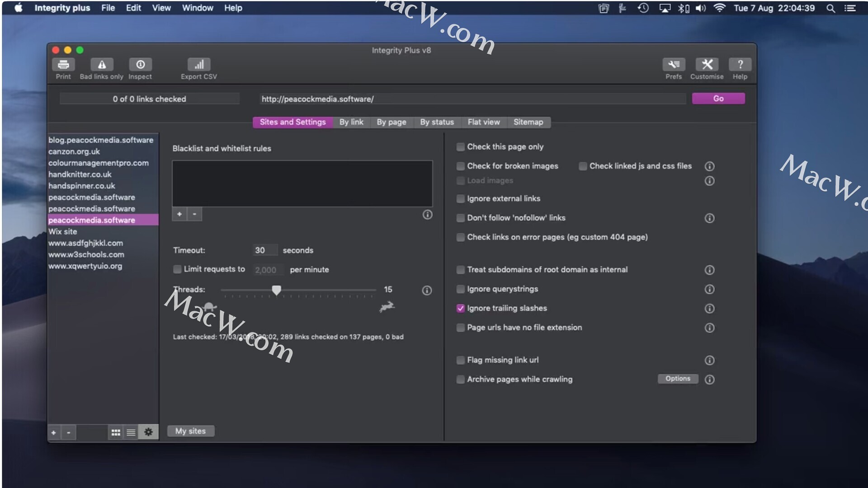The image size is (868, 488).
Task: Tick Limit requests to per minute
Action: click(x=177, y=269)
